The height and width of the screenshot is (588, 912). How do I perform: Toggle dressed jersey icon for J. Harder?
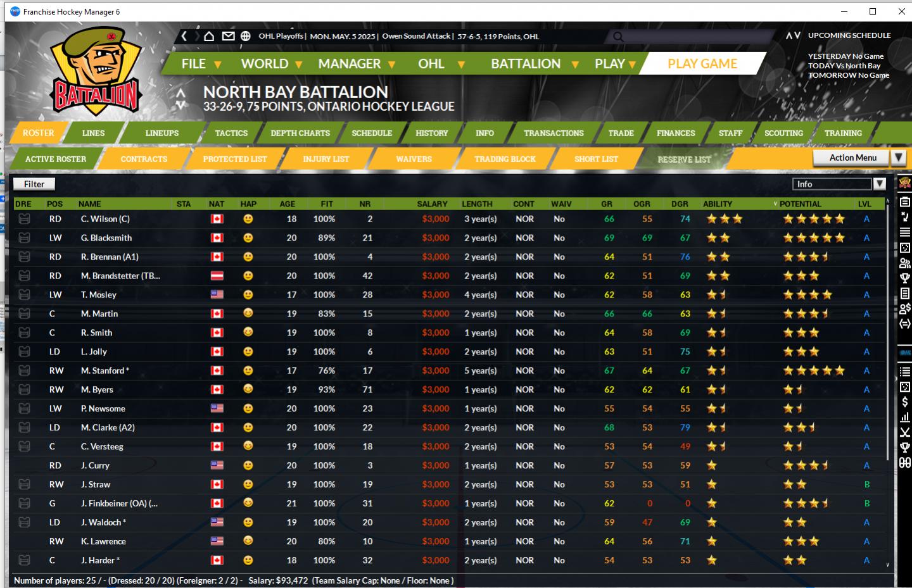[24, 561]
